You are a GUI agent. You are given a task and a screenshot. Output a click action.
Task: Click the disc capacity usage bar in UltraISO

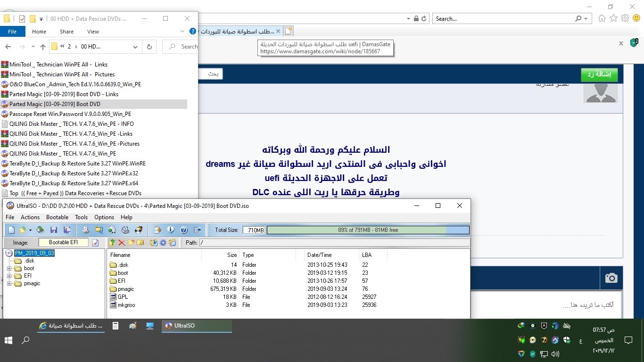(x=368, y=230)
